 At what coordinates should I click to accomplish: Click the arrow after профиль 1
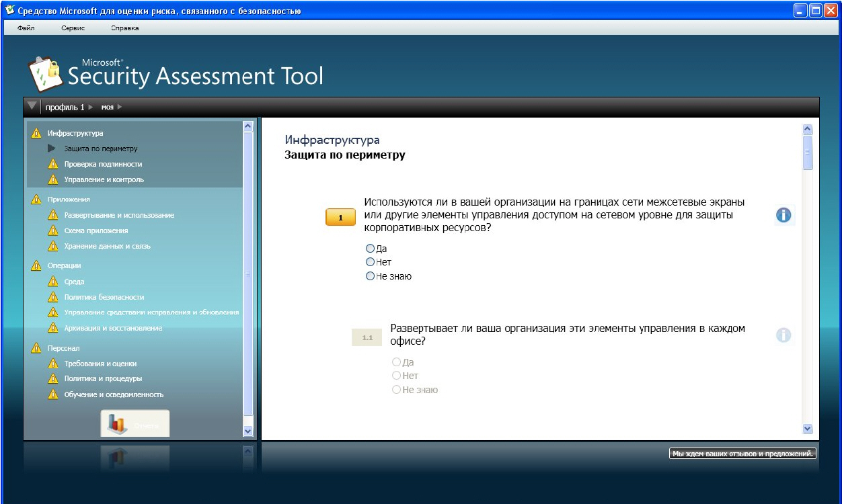tap(91, 108)
